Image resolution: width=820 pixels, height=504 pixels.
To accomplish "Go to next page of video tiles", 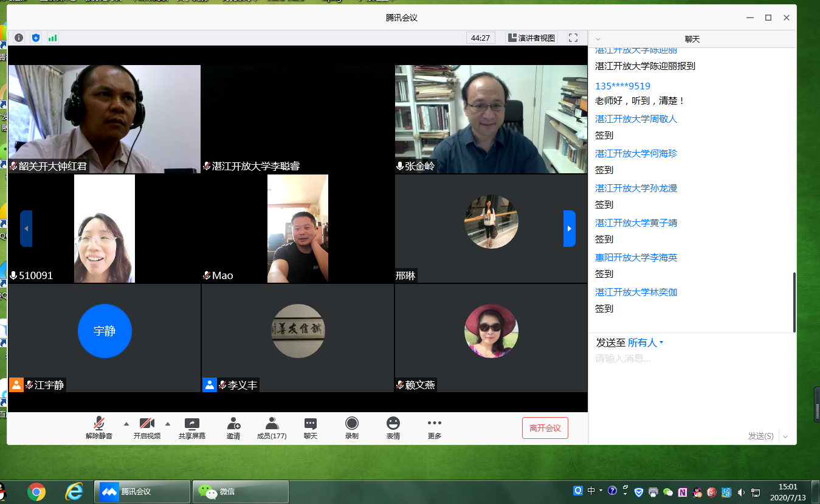I will pos(569,229).
